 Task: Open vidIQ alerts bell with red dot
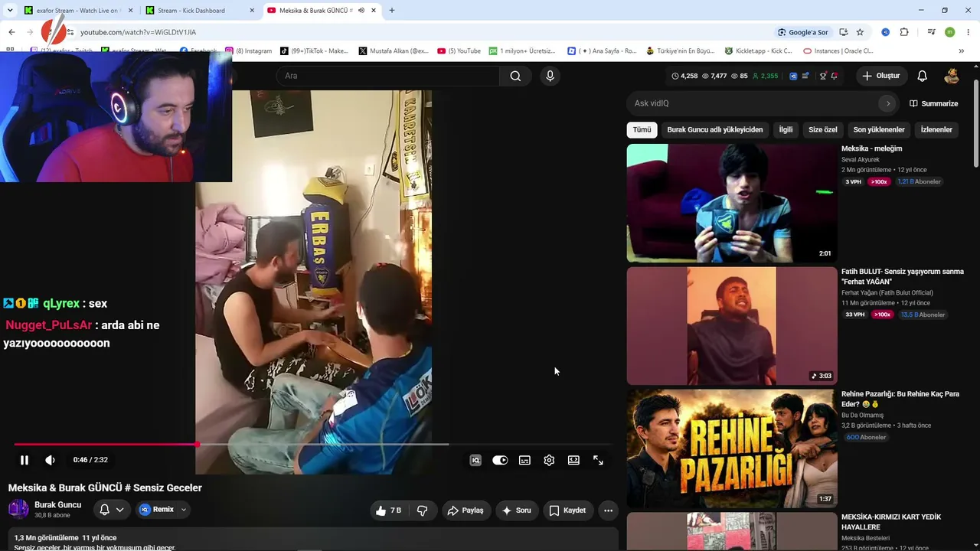[x=835, y=76]
